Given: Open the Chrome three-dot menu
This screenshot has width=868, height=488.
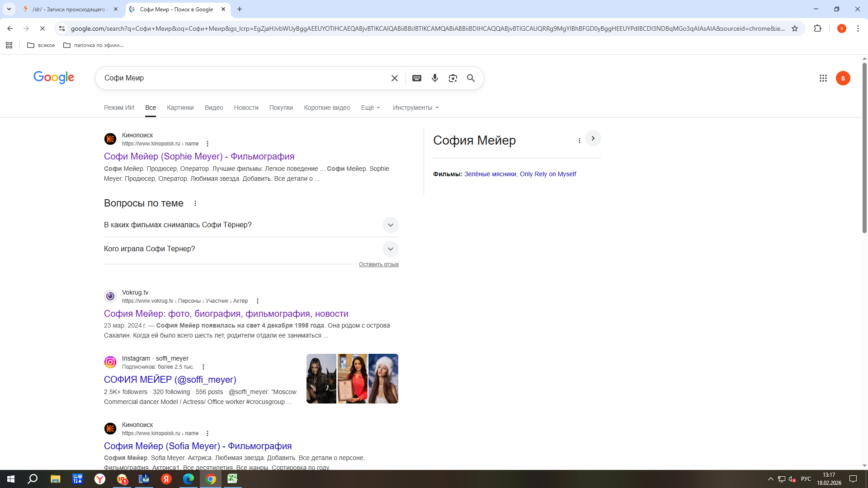Looking at the screenshot, I should (858, 28).
